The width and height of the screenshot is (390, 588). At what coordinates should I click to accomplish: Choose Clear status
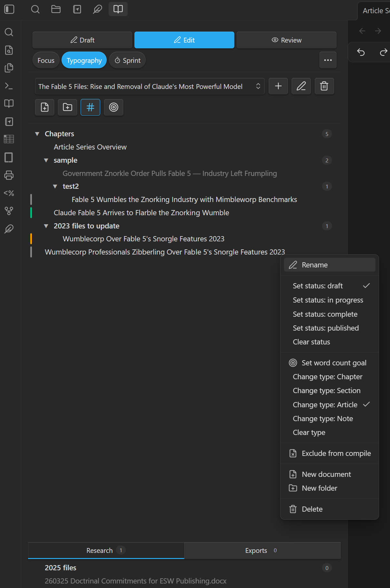tap(329, 342)
